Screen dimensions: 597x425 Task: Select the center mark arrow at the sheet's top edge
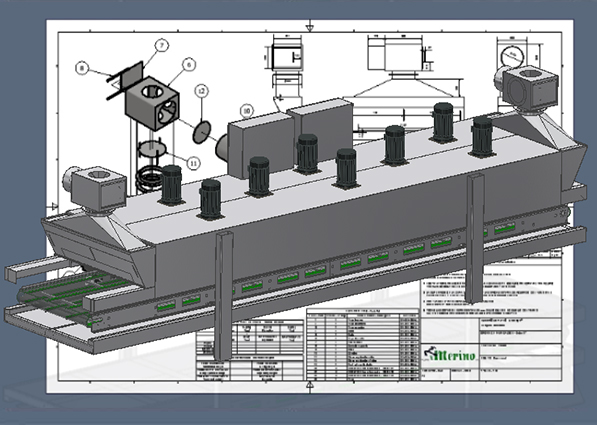pos(310,27)
